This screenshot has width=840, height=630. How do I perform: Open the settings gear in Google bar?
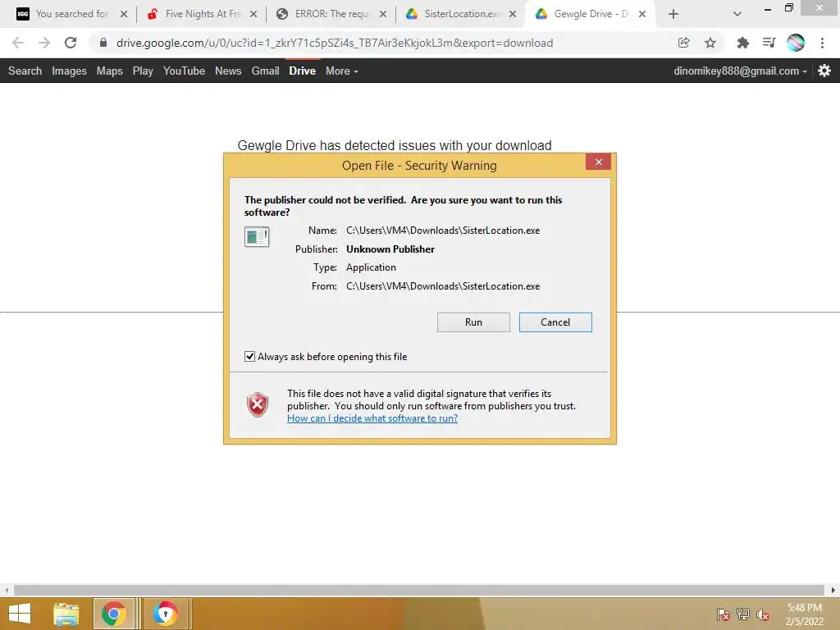(824, 71)
